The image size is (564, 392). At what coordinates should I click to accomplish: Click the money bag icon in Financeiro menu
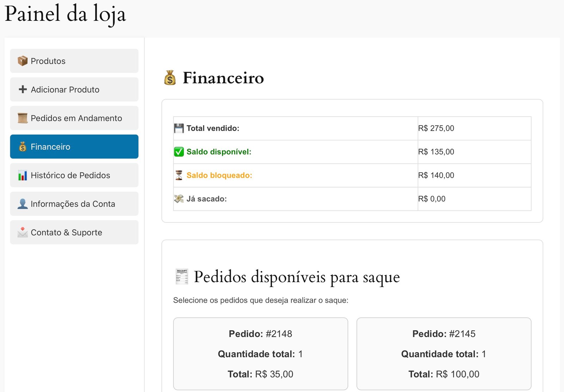[23, 147]
